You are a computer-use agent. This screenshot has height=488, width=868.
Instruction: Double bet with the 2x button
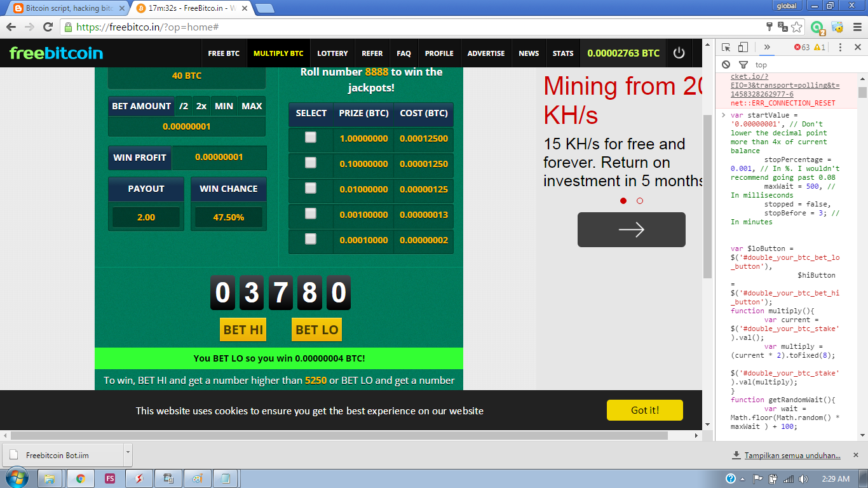[201, 106]
